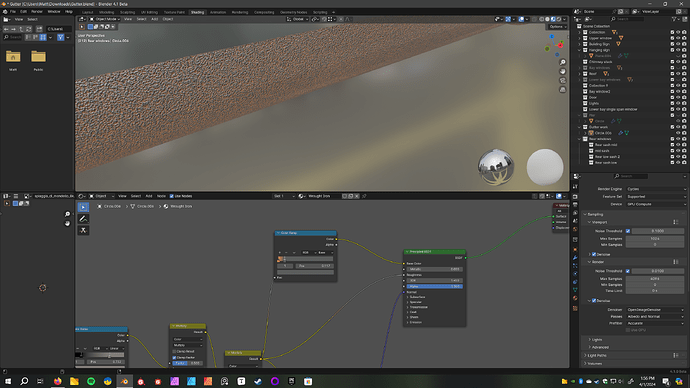Open the File menu
The height and width of the screenshot is (388, 690).
pos(13,11)
